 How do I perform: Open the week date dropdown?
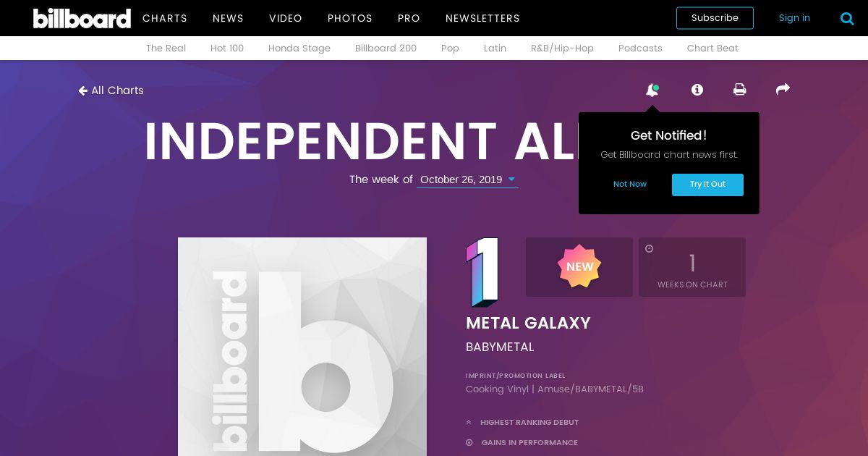467,180
